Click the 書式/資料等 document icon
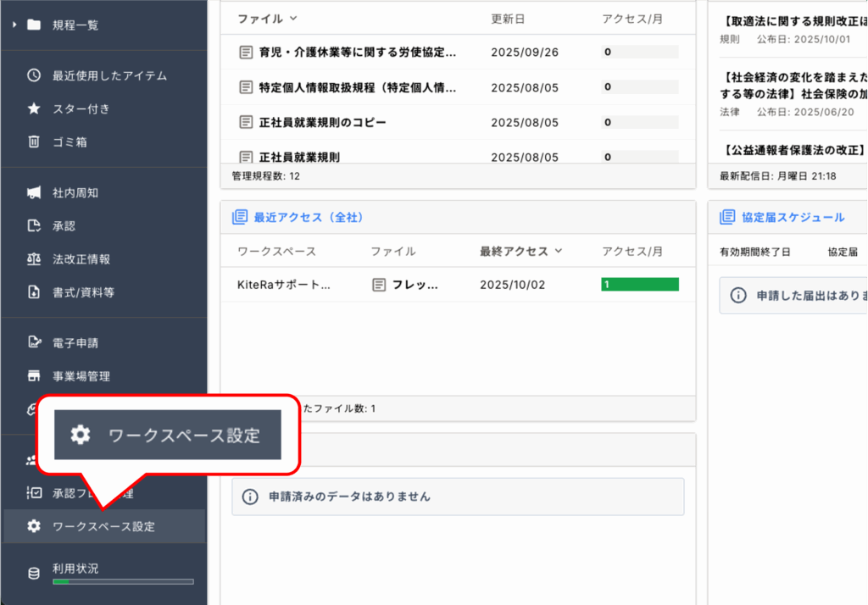Viewport: 868px width, 605px height. tap(34, 292)
